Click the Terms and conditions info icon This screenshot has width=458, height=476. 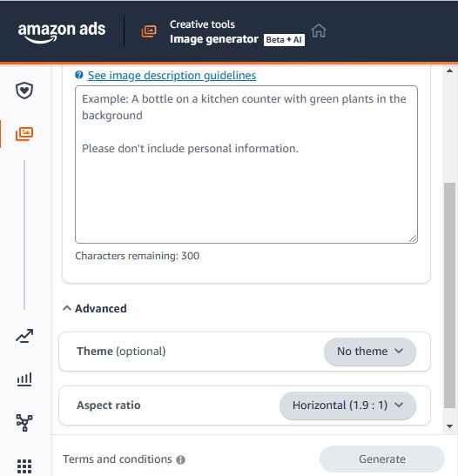[x=180, y=459]
